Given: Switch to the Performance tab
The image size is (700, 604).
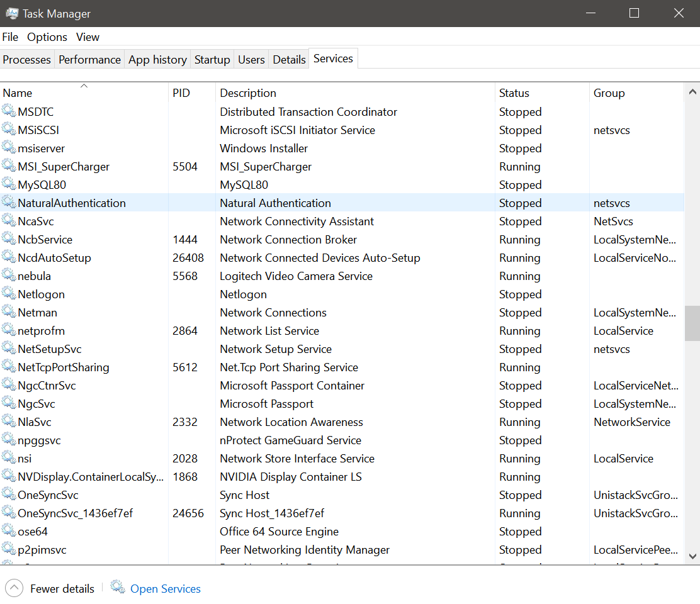Looking at the screenshot, I should (89, 59).
